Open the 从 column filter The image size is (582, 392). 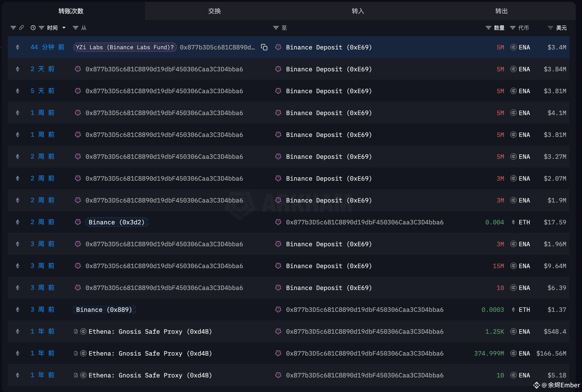coord(76,28)
